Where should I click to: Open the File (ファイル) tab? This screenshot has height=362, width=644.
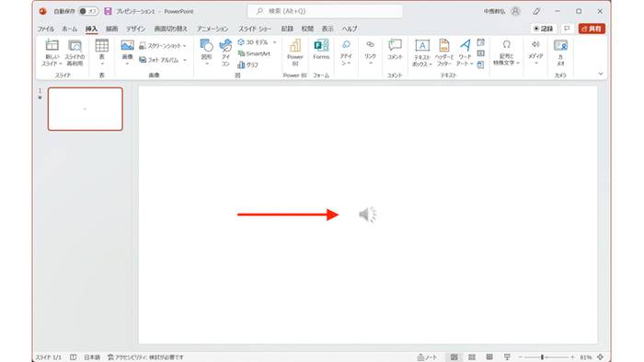pos(46,29)
